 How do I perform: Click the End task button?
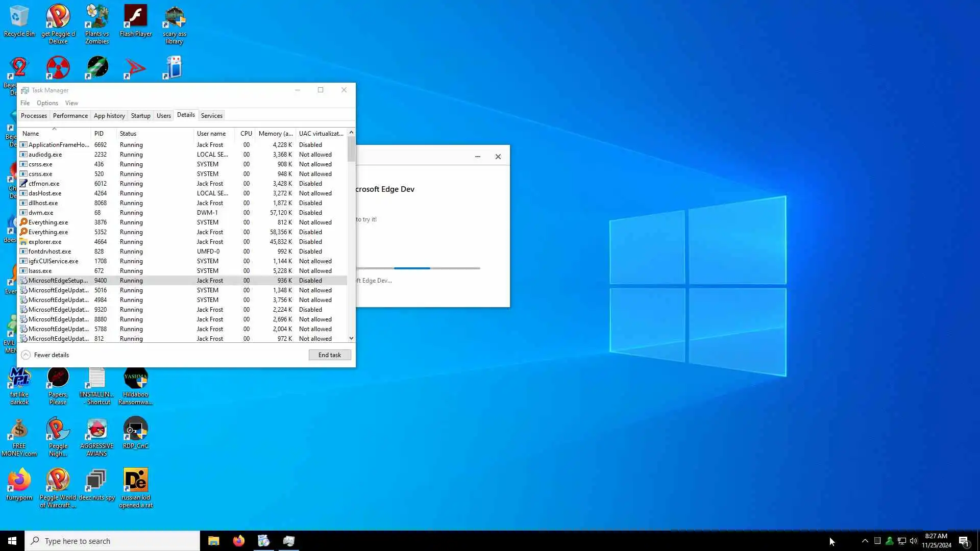click(329, 355)
